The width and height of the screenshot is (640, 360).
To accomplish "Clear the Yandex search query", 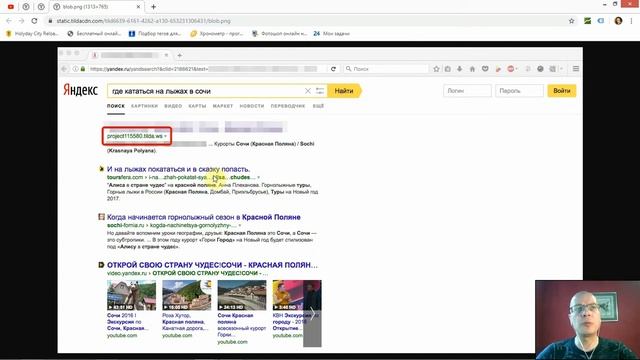I will coord(308,91).
